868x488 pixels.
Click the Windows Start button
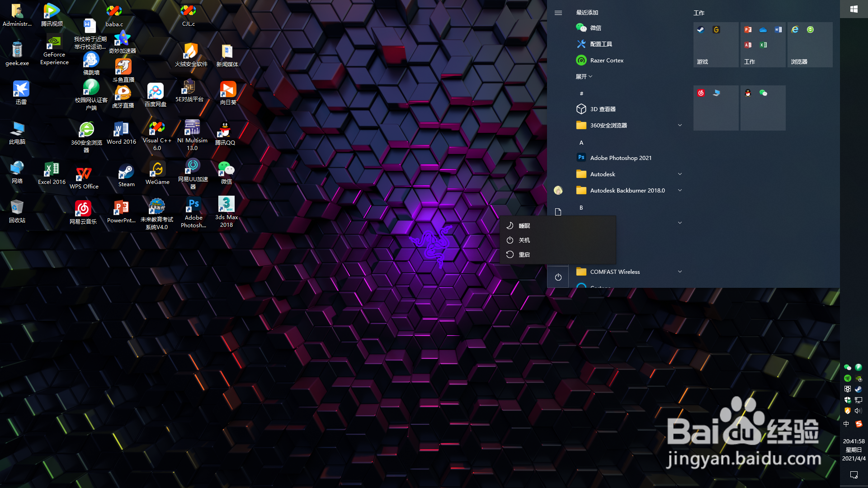854,9
